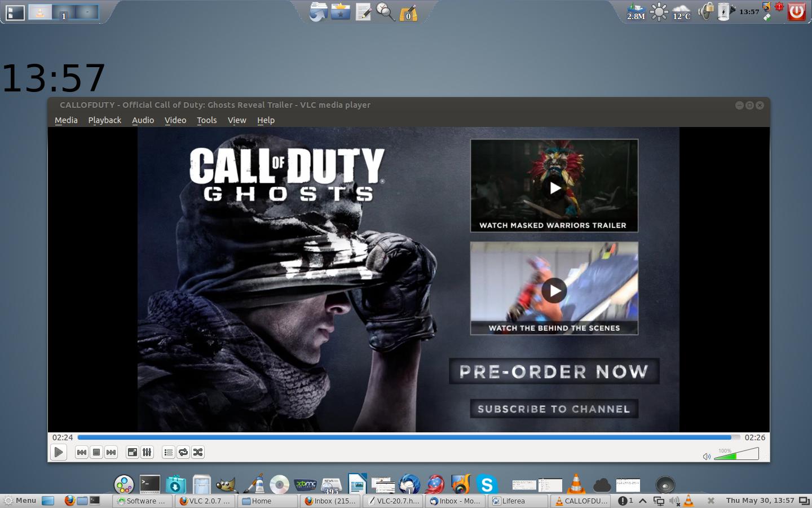Screen dimensions: 812x508
Task: Click the PRE-ORDER NOW button
Action: (554, 371)
